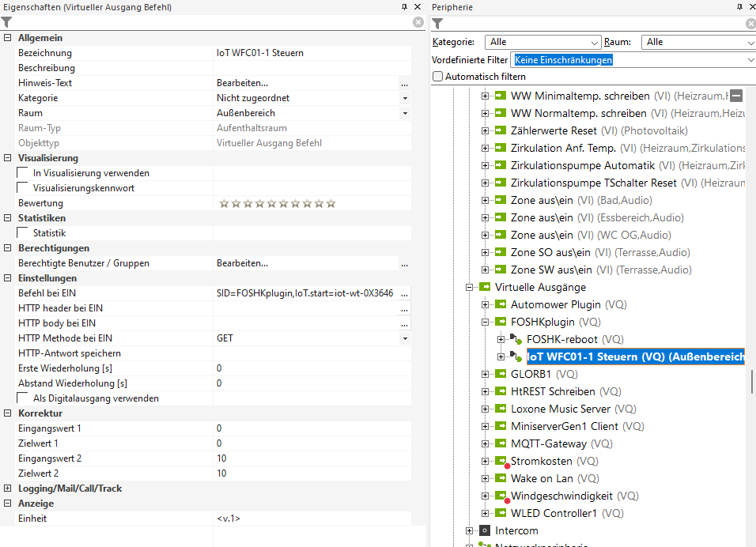Click the green Stromkosten output icon
This screenshot has height=547, width=756.
click(501, 461)
